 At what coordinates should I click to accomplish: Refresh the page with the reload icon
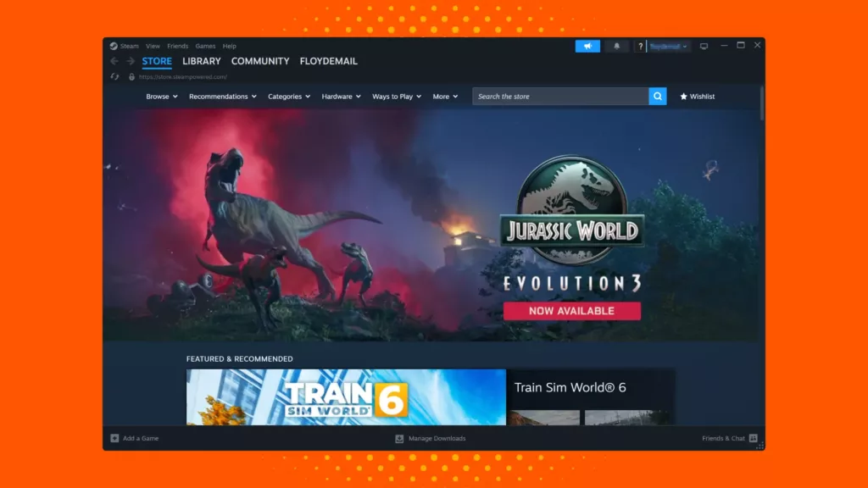pyautogui.click(x=114, y=76)
